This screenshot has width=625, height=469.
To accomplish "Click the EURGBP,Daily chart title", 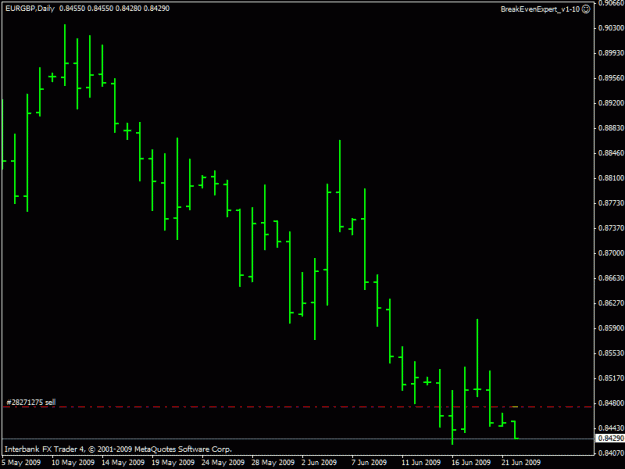I will [x=30, y=8].
